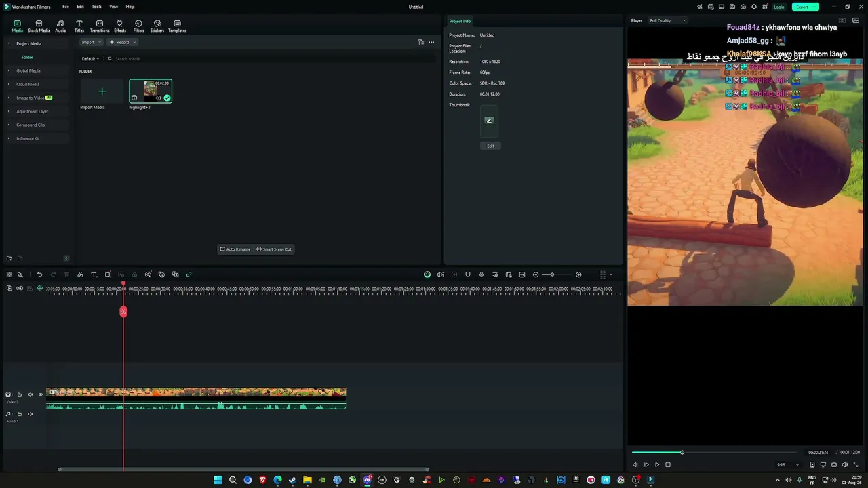The width and height of the screenshot is (868, 488).
Task: Mute the Video 1 track
Action: pyautogui.click(x=30, y=394)
